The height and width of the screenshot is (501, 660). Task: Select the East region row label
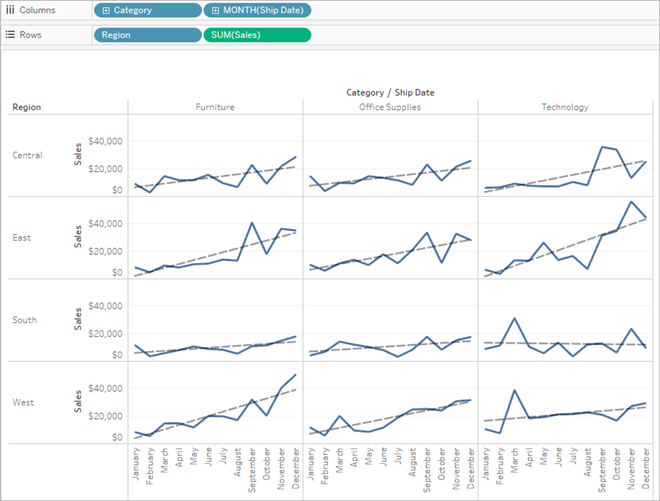tap(21, 238)
